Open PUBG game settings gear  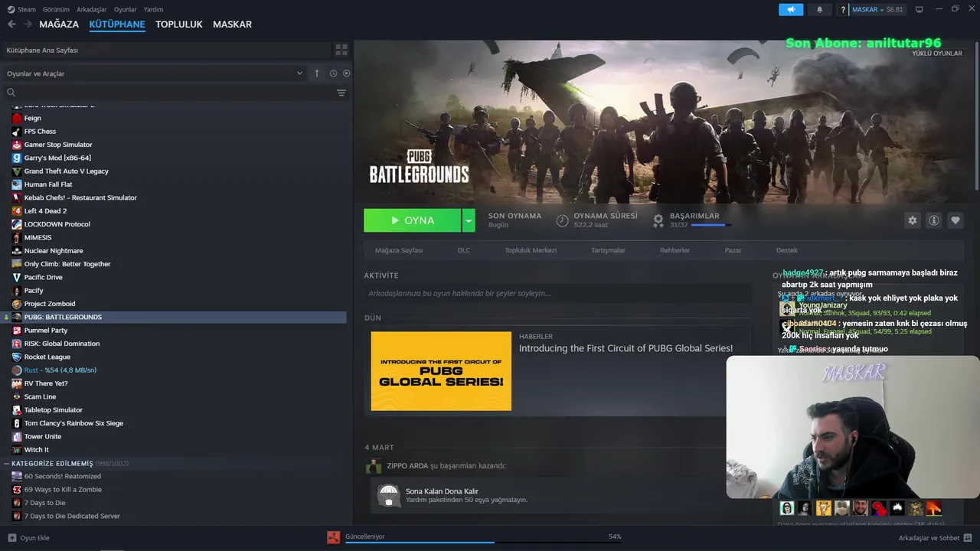coord(912,220)
